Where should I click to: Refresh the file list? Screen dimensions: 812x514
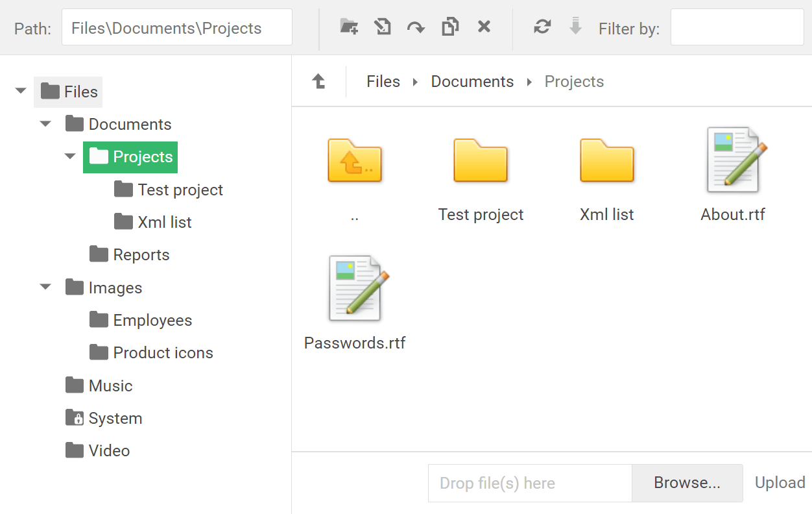(542, 27)
